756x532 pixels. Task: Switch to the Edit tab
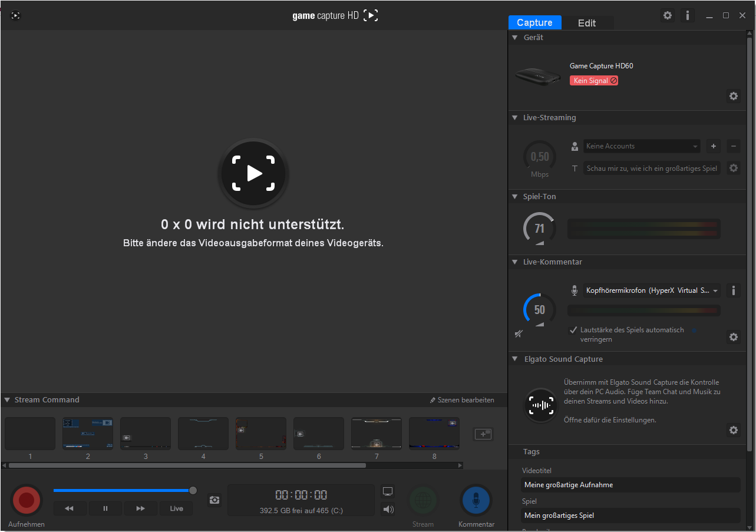coord(587,23)
